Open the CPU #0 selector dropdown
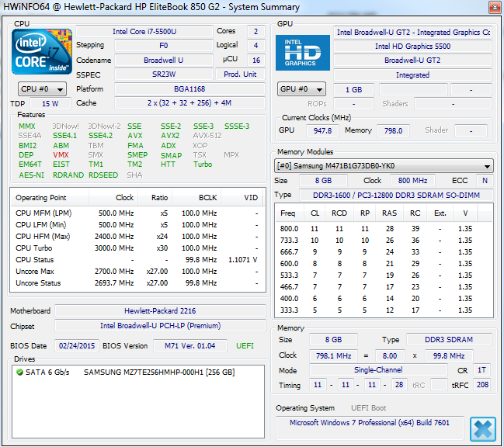 click(x=43, y=89)
